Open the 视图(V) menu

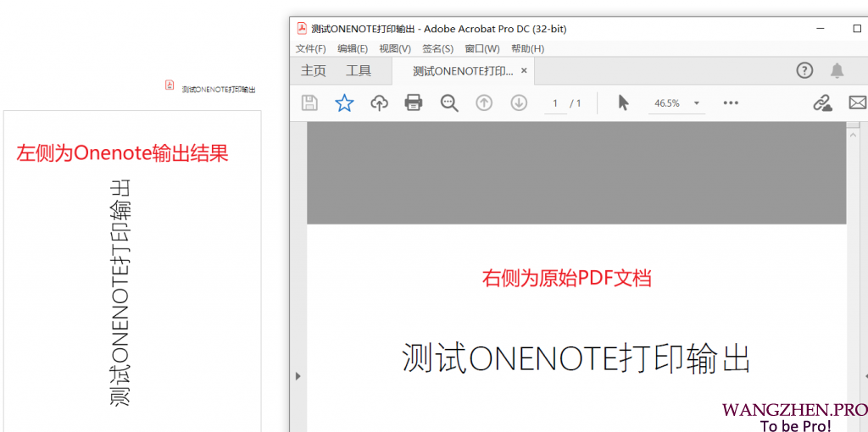(395, 48)
